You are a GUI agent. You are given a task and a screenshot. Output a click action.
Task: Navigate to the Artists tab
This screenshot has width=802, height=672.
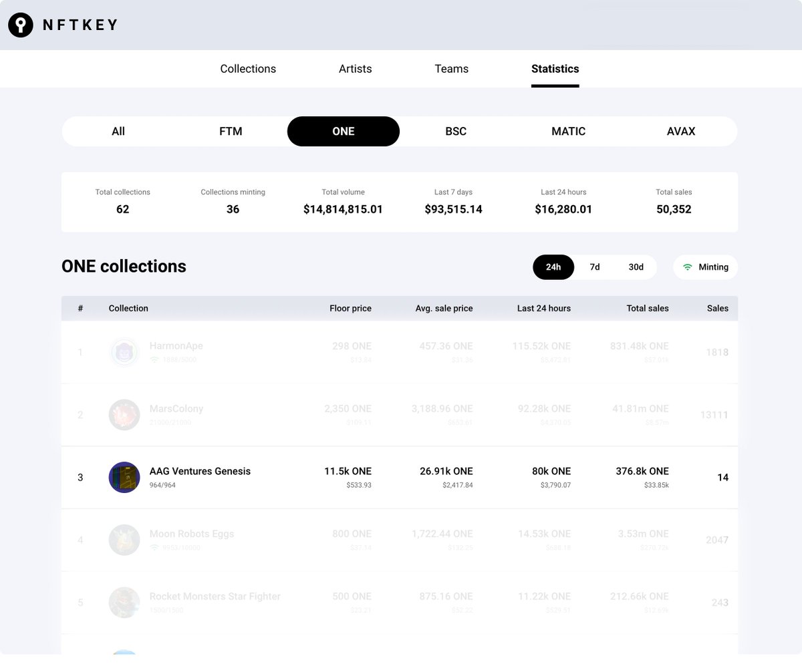[x=355, y=69]
